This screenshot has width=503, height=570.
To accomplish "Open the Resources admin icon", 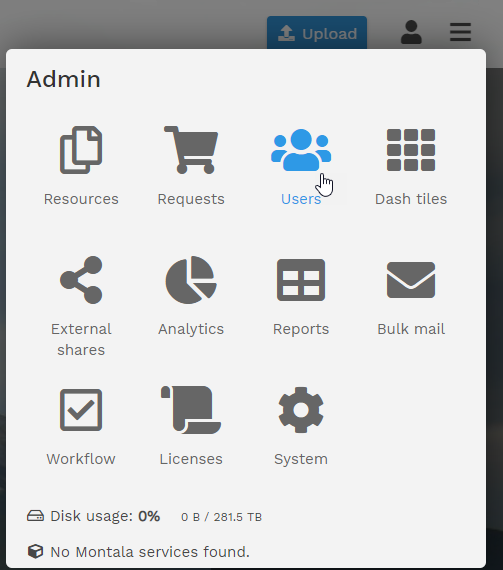I will click(81, 150).
